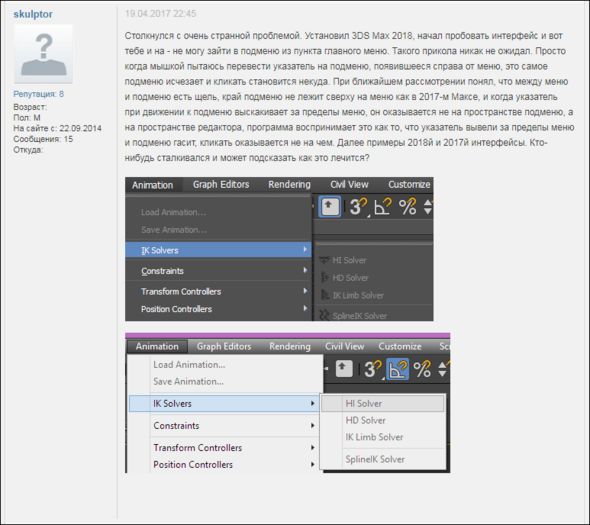
Task: Expand Transform Controllers in dark menu
Action: (x=218, y=291)
